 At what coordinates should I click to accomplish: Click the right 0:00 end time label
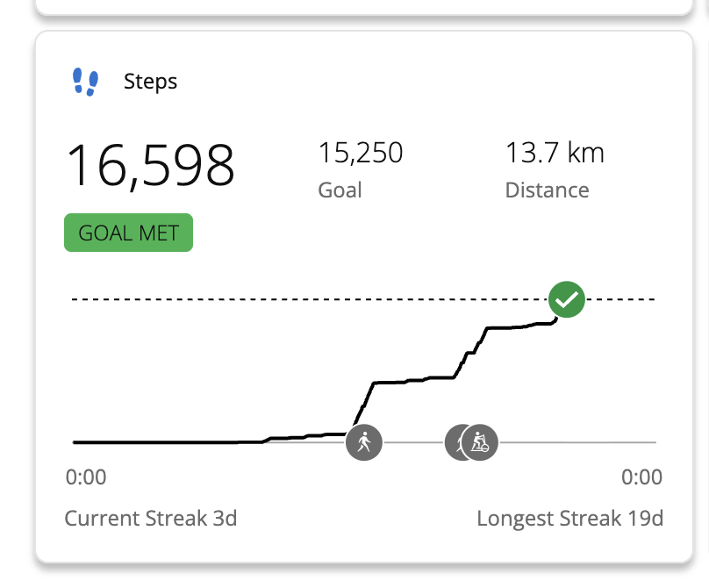click(641, 477)
